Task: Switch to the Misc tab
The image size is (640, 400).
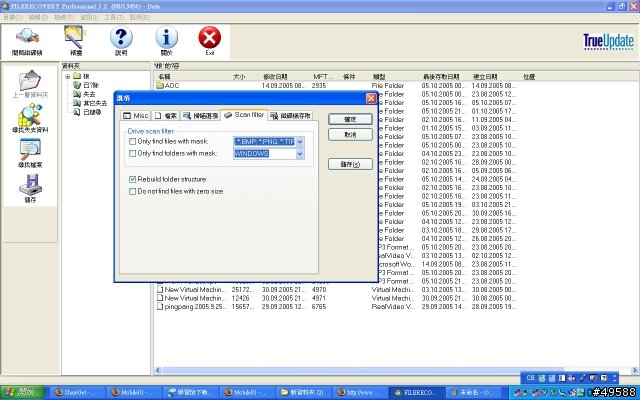Action: coord(136,116)
